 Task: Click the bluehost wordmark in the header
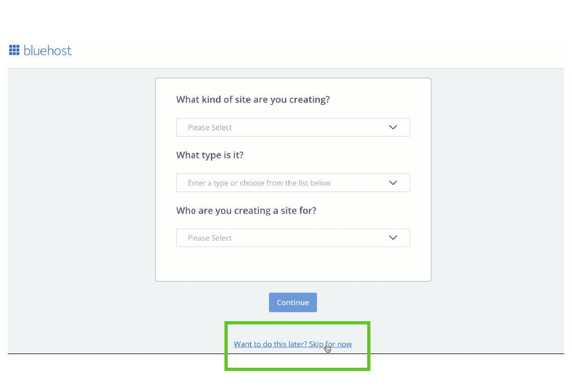48,50
